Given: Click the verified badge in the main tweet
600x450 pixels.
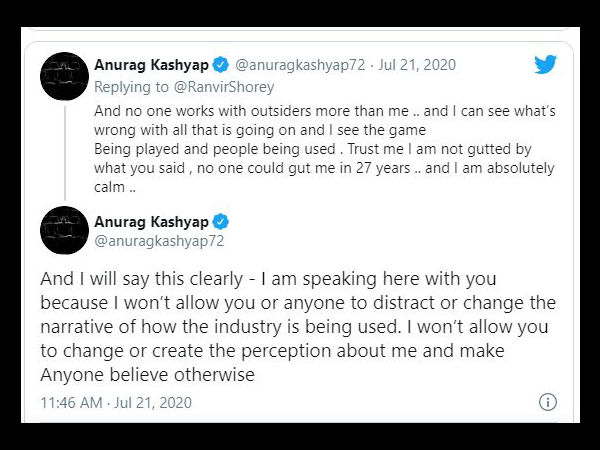Looking at the screenshot, I should (x=220, y=222).
